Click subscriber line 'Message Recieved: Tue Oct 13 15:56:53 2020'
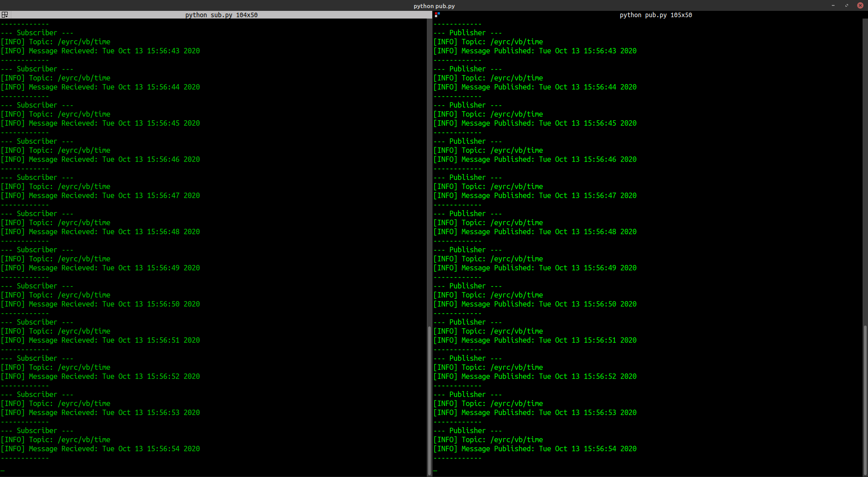 point(100,413)
